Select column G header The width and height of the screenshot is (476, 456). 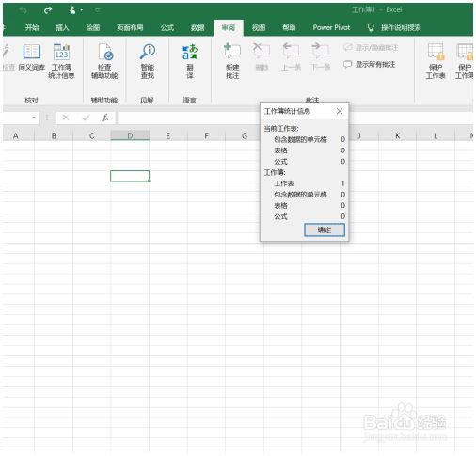coord(245,135)
